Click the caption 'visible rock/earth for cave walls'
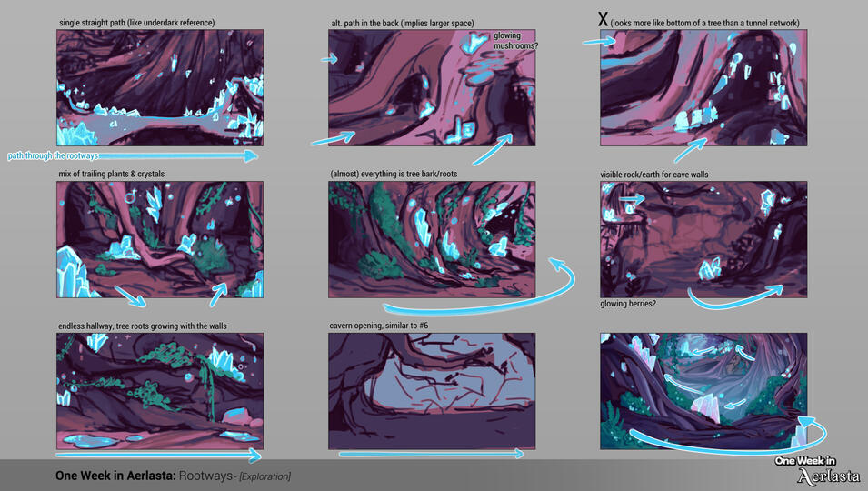This screenshot has width=868, height=491. (x=653, y=175)
